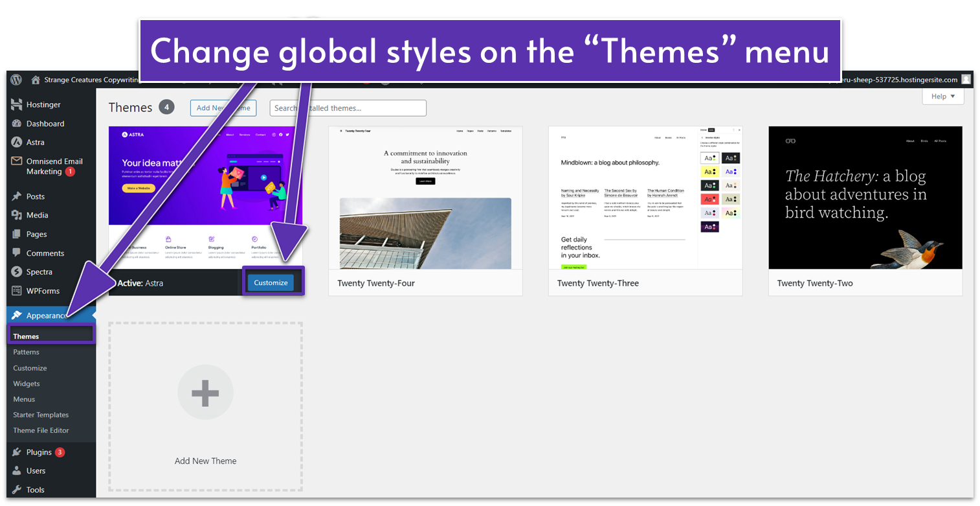The height and width of the screenshot is (506, 980).
Task: Click the Themes page heading
Action: click(130, 108)
